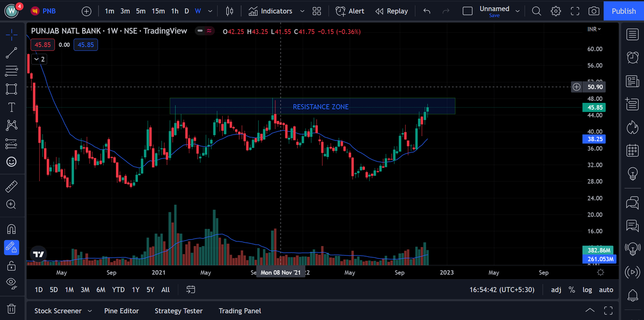Open the watchlist panel
Viewport: 644px width, 320px height.
click(632, 35)
